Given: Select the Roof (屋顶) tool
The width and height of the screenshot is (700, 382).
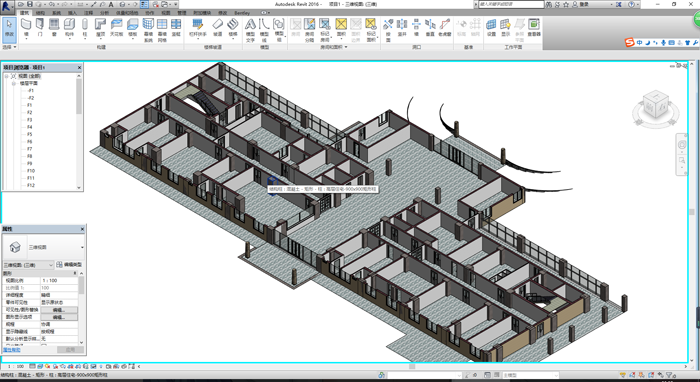Looking at the screenshot, I should (101, 27).
